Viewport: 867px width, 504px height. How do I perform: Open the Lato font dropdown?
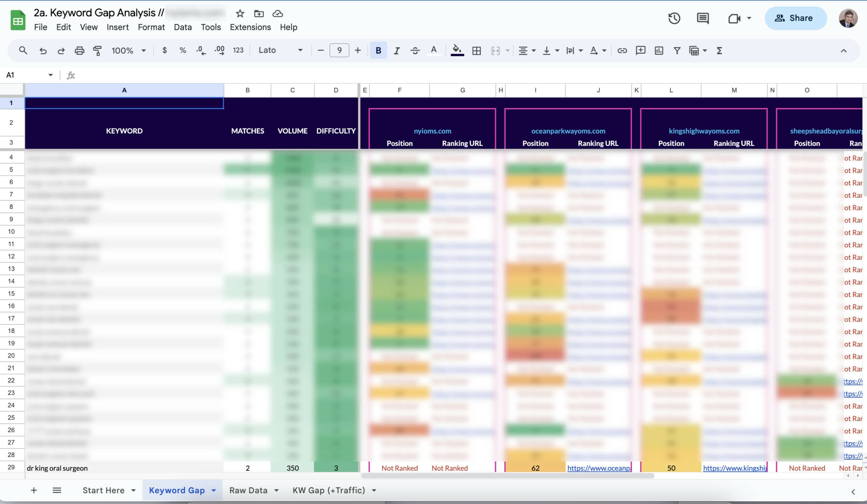point(280,50)
